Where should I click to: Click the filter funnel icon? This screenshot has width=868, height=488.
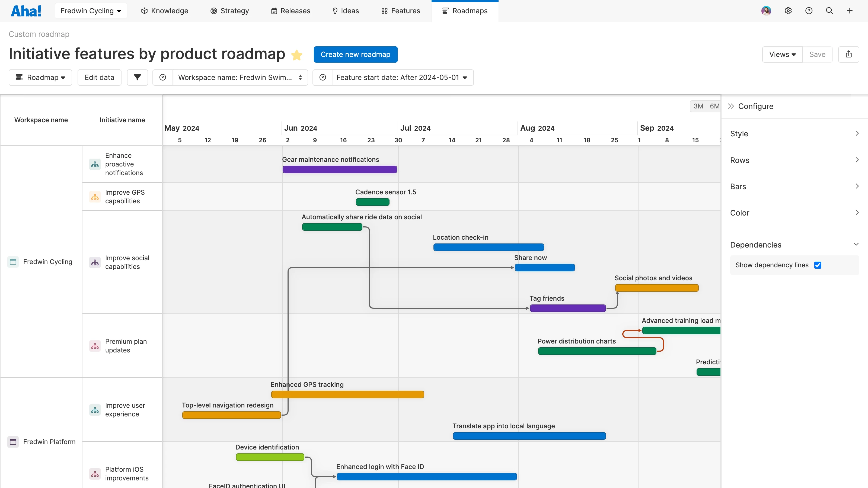[137, 78]
